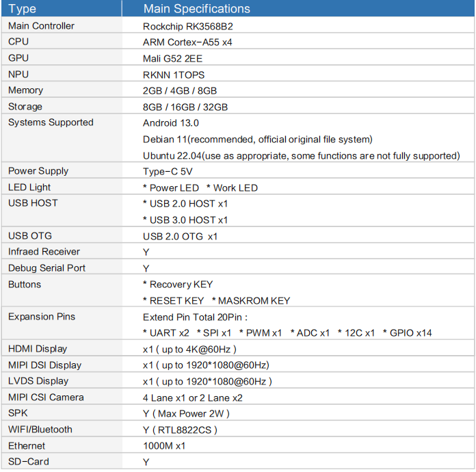Click the HDMI Display row label

point(38,349)
